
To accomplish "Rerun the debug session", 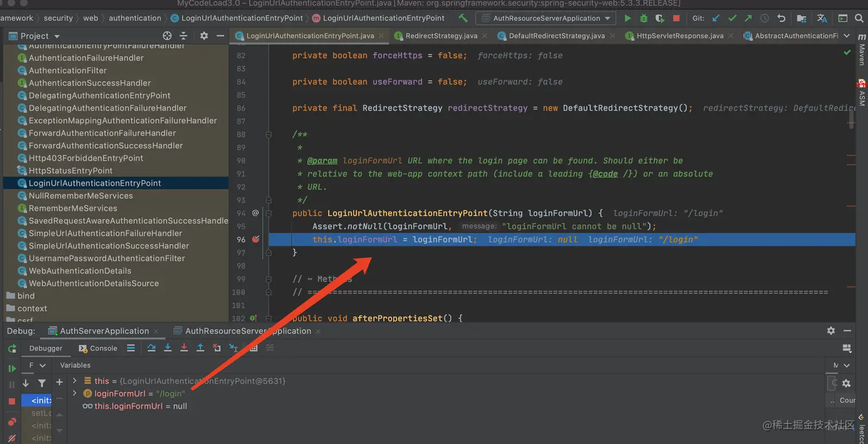I will pyautogui.click(x=11, y=349).
